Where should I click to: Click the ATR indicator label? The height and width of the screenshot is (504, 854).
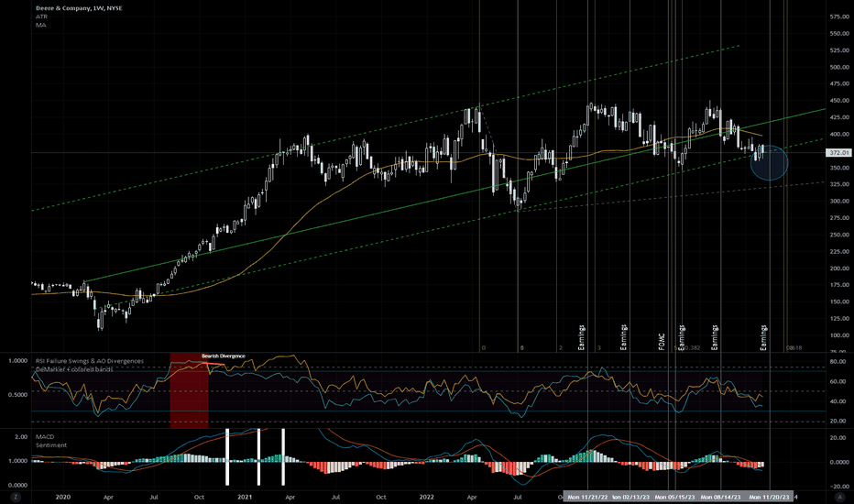(41, 16)
